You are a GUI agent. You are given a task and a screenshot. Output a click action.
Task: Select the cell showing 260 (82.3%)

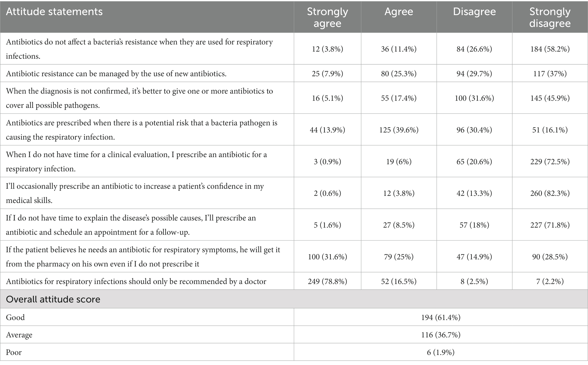coord(550,193)
